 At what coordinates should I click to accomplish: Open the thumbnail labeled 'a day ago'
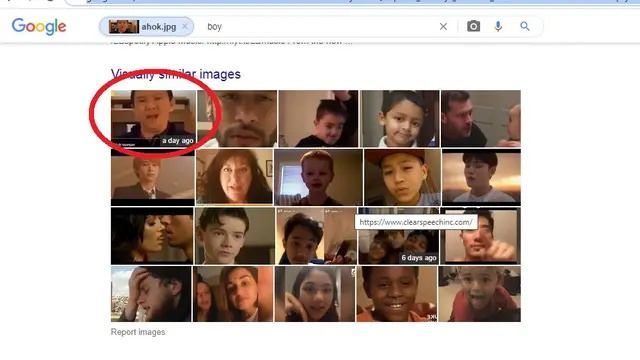[153, 119]
